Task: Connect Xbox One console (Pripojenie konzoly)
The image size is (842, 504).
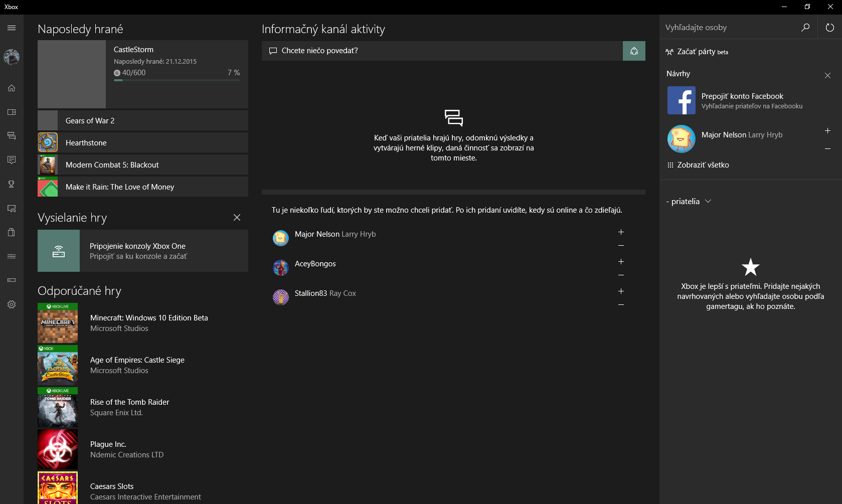Action: [x=143, y=251]
